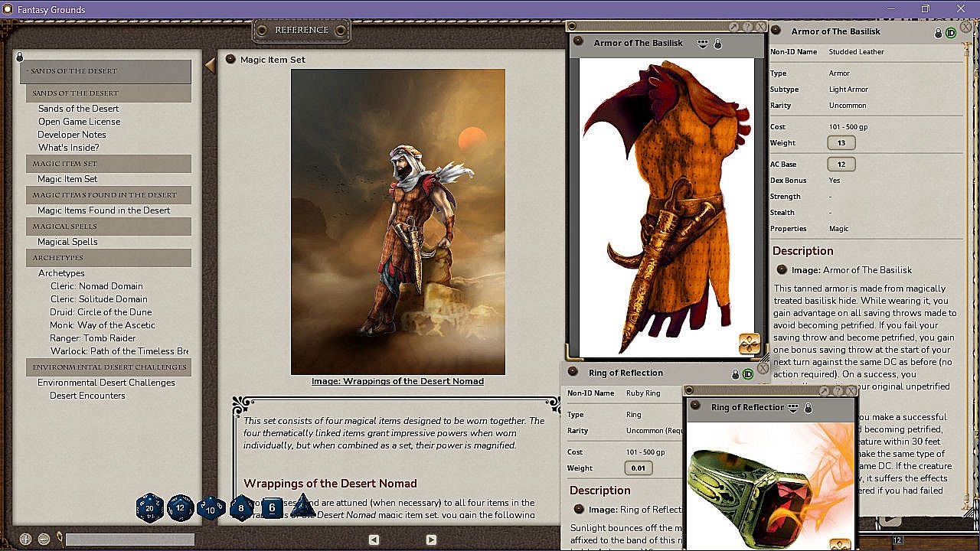The width and height of the screenshot is (980, 551).
Task: Pop out the Ring of Reflection image
Action: (824, 391)
